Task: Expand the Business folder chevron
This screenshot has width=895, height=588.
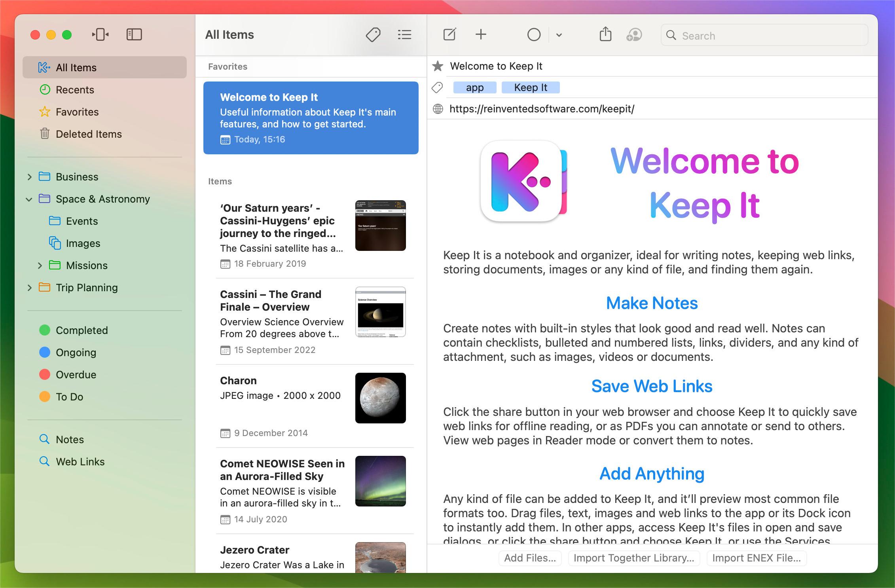Action: click(30, 177)
